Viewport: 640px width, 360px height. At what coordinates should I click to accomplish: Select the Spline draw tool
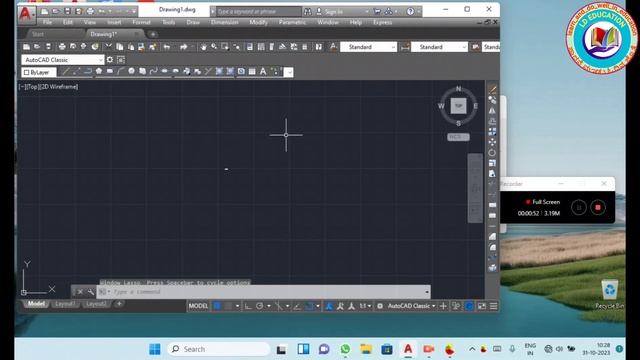coord(153,71)
